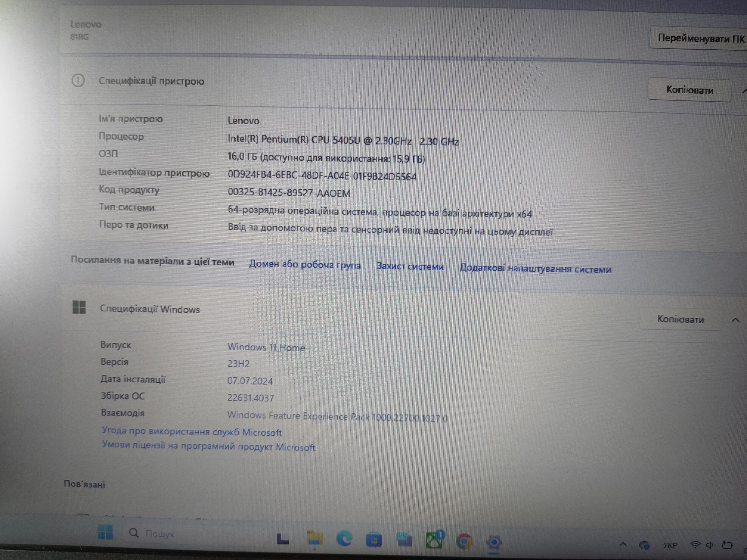Image resolution: width=747 pixels, height=560 pixels.
Task: Open the Захист системи link
Action: click(x=410, y=267)
